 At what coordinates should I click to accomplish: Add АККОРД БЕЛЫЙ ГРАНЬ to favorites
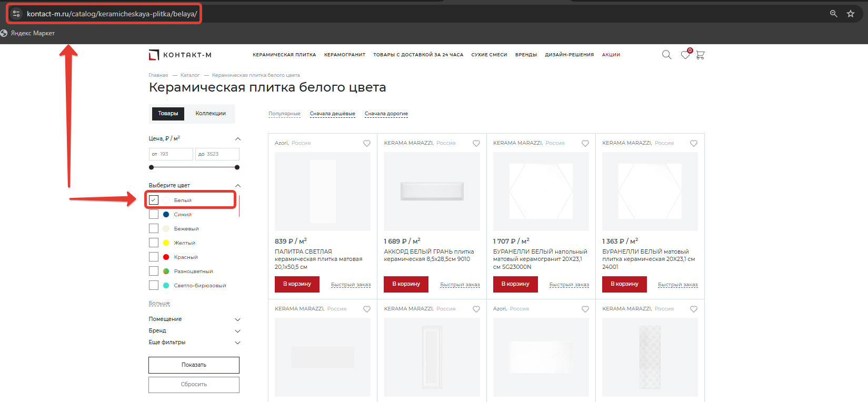476,143
